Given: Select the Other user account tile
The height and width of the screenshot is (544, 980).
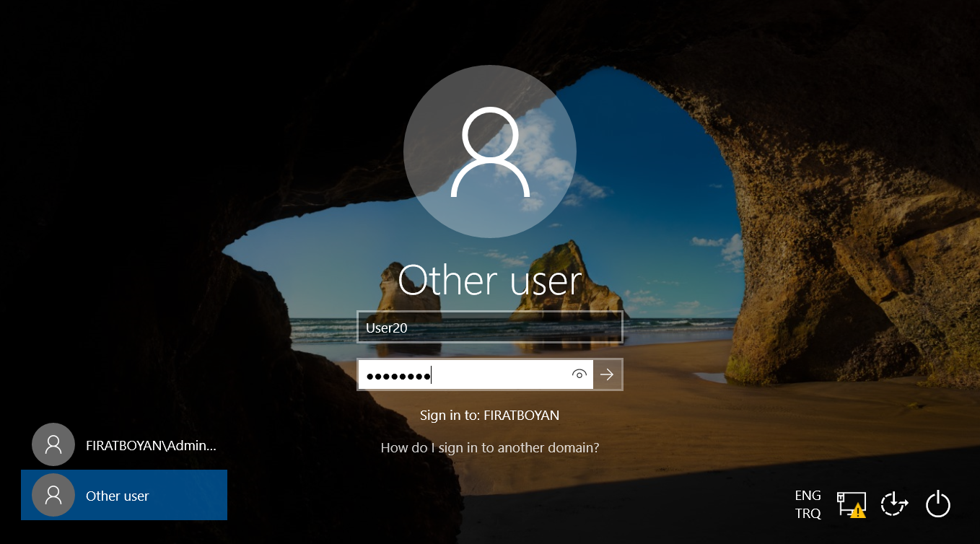Looking at the screenshot, I should pyautogui.click(x=124, y=495).
